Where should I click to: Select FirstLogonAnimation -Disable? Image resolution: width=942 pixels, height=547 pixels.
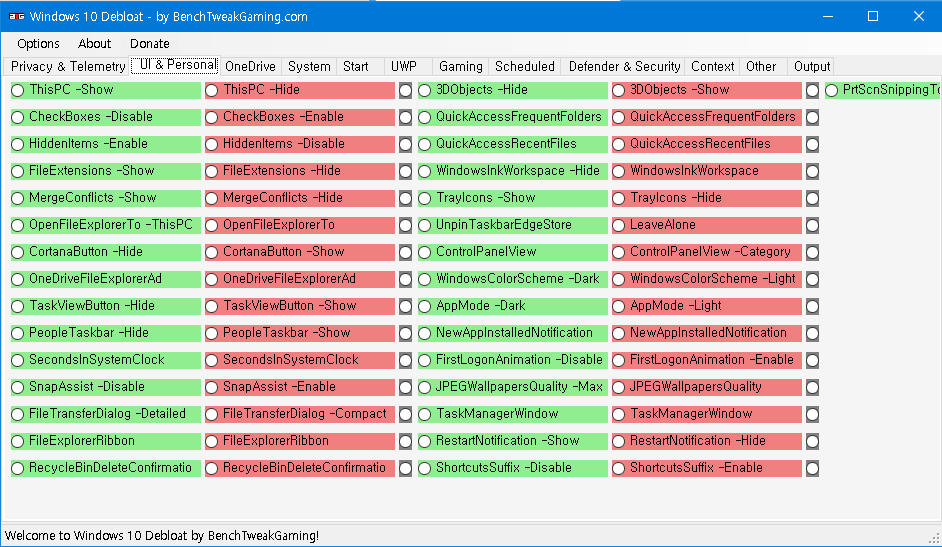point(512,360)
